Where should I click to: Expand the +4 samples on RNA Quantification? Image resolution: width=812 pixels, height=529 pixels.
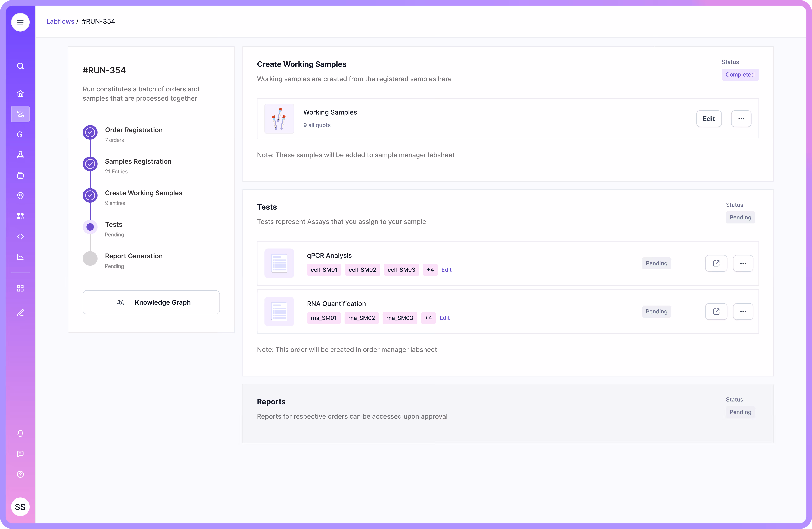coord(428,318)
